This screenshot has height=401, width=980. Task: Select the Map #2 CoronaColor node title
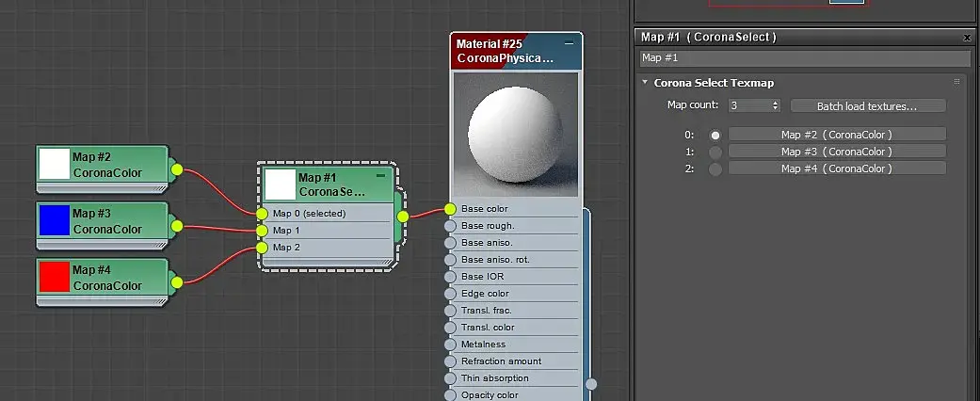coord(107,165)
